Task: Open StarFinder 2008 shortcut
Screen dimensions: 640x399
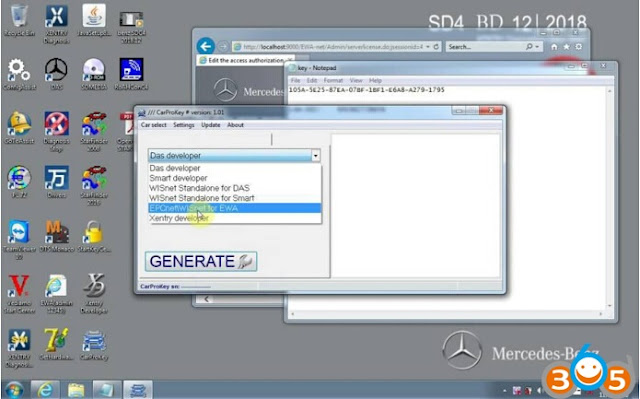Action: 94,131
